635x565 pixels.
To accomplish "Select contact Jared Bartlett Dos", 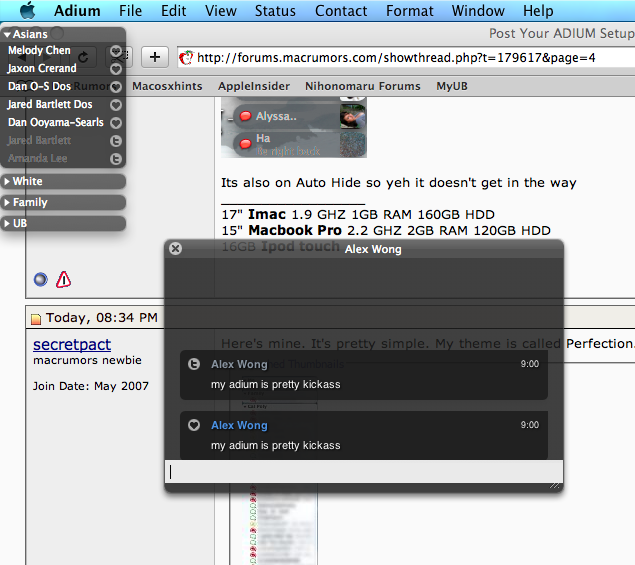I will (x=49, y=104).
